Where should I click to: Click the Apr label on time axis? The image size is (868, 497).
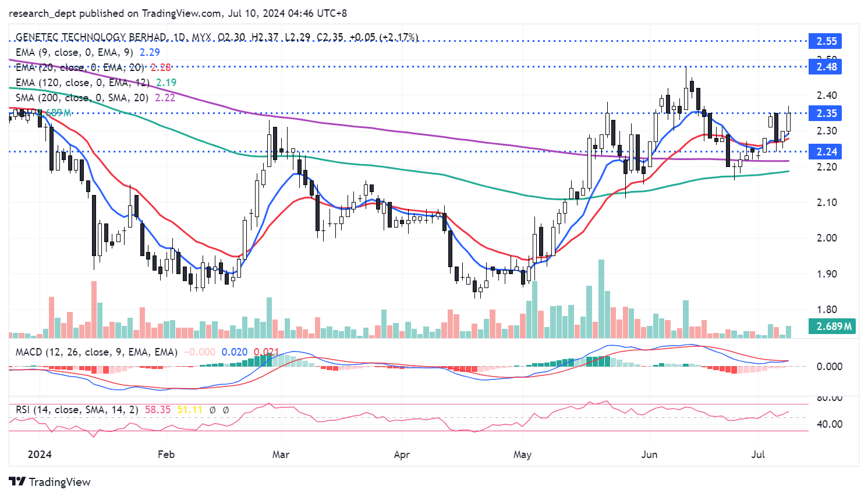pos(402,455)
